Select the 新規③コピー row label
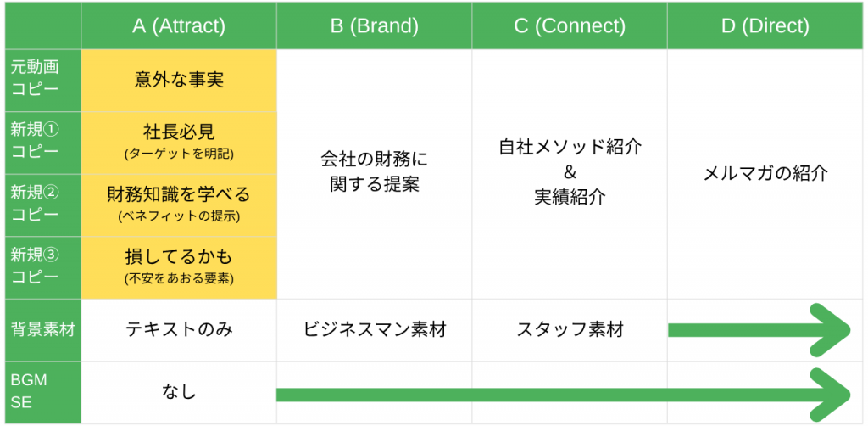The width and height of the screenshot is (868, 426). [x=43, y=268]
